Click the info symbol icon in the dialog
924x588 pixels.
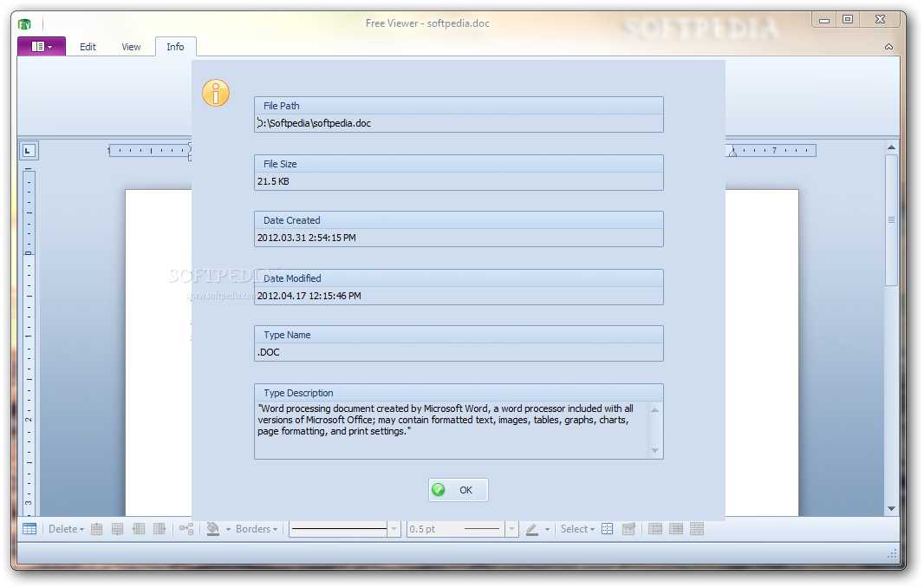tap(216, 93)
